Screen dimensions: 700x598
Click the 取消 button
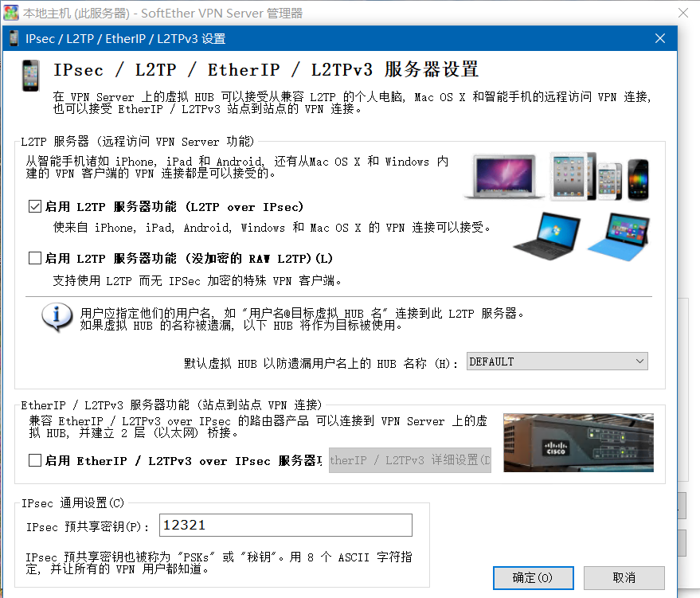624,578
